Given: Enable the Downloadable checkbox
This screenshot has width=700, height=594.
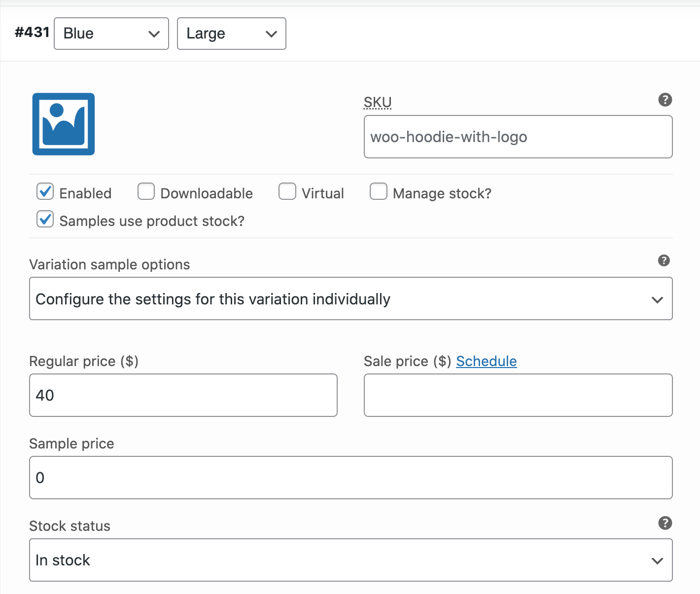Looking at the screenshot, I should point(146,191).
